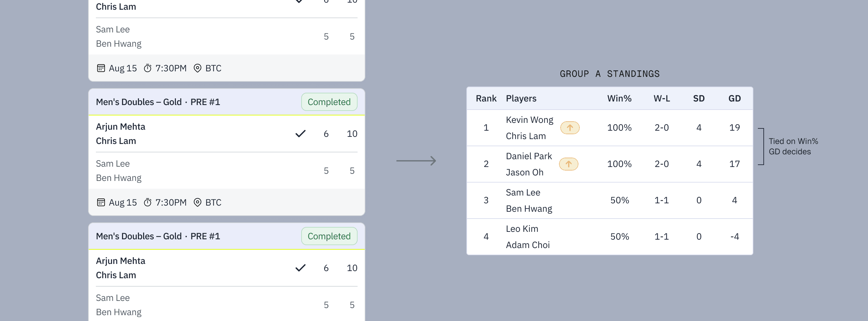The height and width of the screenshot is (321, 868).
Task: Open the middle Men's Doubles Gold PRE #1 header
Action: click(x=226, y=102)
